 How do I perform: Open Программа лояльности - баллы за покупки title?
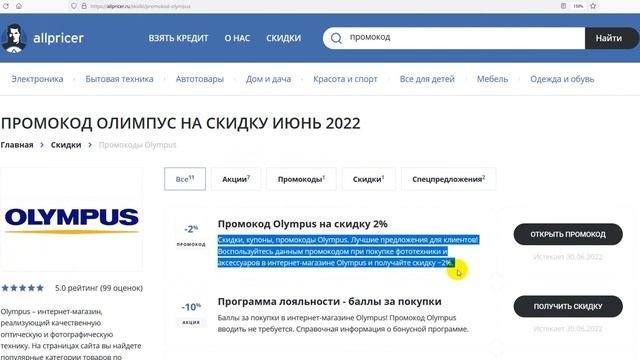tap(329, 301)
